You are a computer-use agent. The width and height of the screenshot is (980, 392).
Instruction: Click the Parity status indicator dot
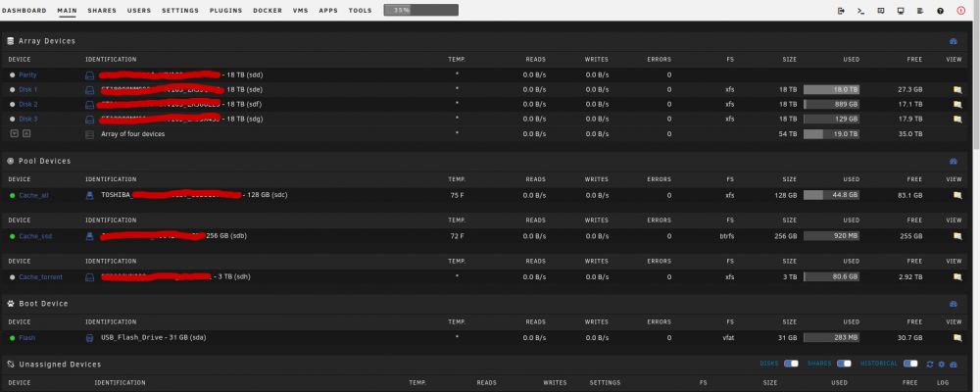[x=12, y=75]
